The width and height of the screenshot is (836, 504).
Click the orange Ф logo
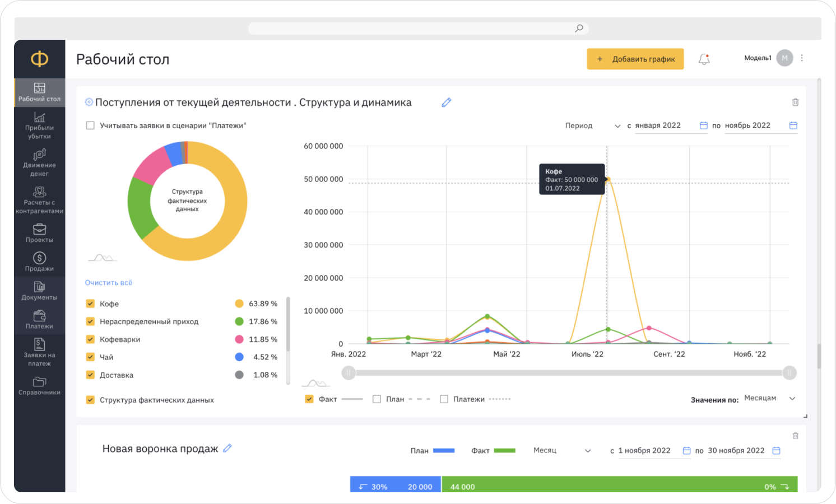click(x=39, y=59)
